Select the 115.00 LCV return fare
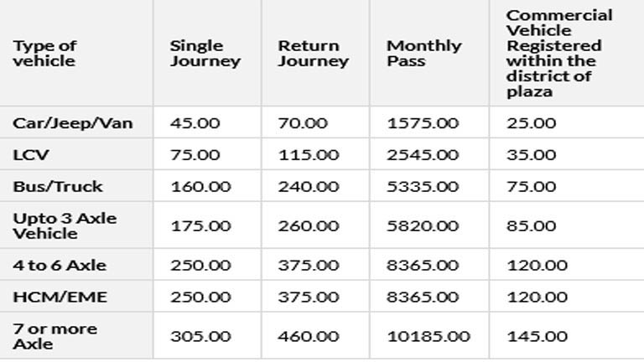 click(x=309, y=155)
